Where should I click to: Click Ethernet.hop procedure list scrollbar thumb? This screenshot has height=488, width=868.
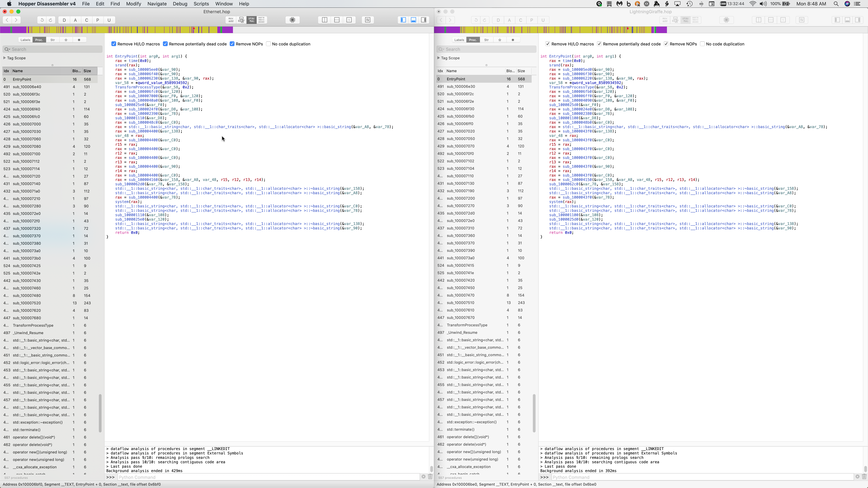click(100, 413)
